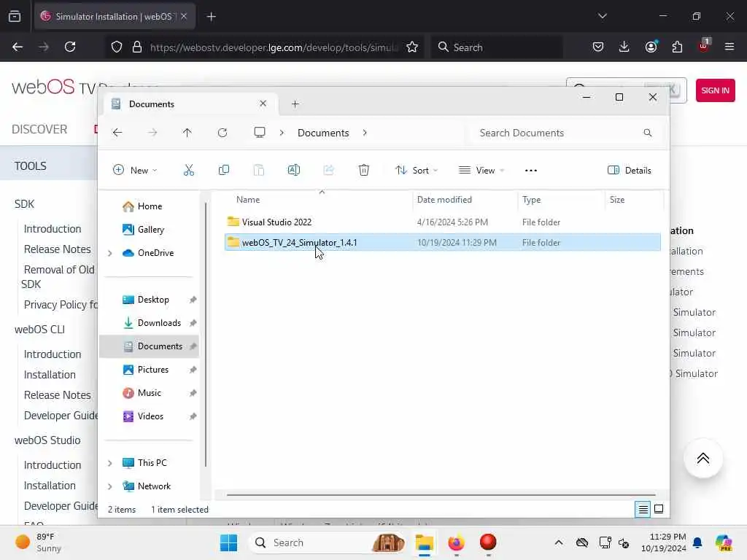
Task: Open Videos in the navigation pane
Action: 150,416
